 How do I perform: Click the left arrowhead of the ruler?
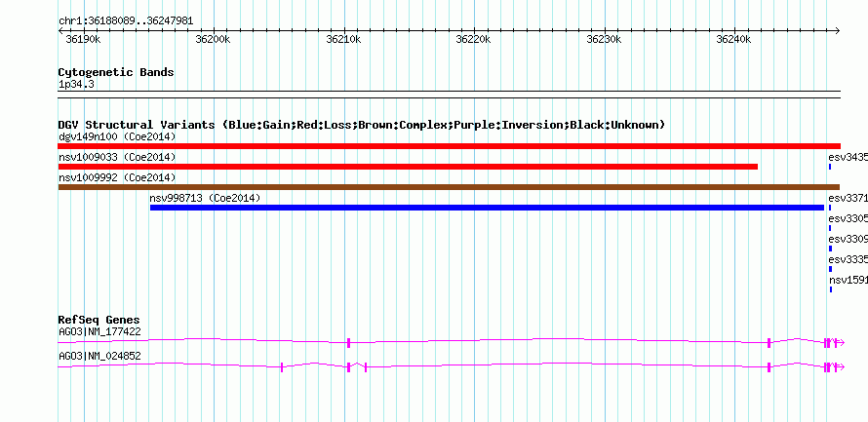(x=60, y=31)
